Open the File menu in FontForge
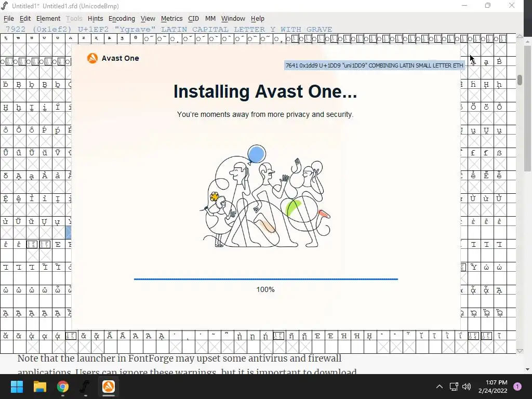The image size is (532, 399). 8,19
